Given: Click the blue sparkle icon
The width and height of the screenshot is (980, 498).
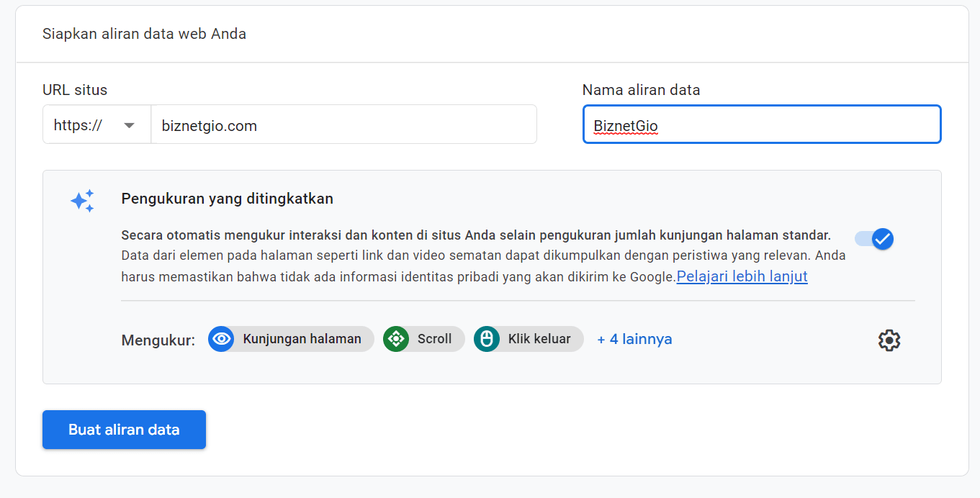Looking at the screenshot, I should 82,201.
